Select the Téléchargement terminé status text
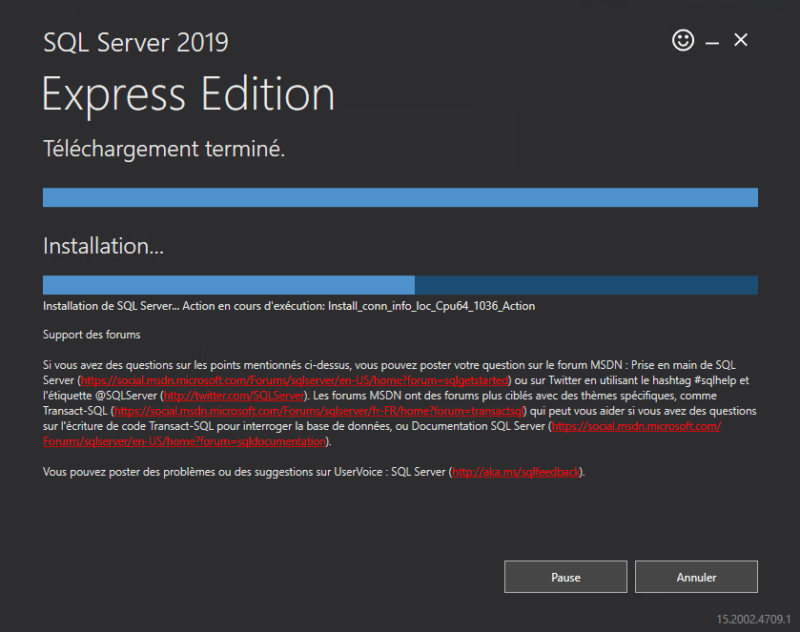 coord(164,150)
